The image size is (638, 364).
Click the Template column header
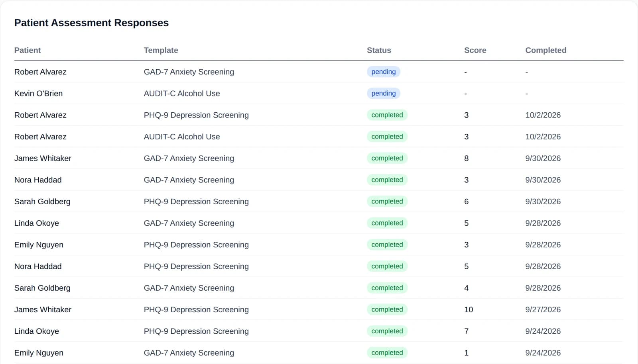[x=161, y=50]
